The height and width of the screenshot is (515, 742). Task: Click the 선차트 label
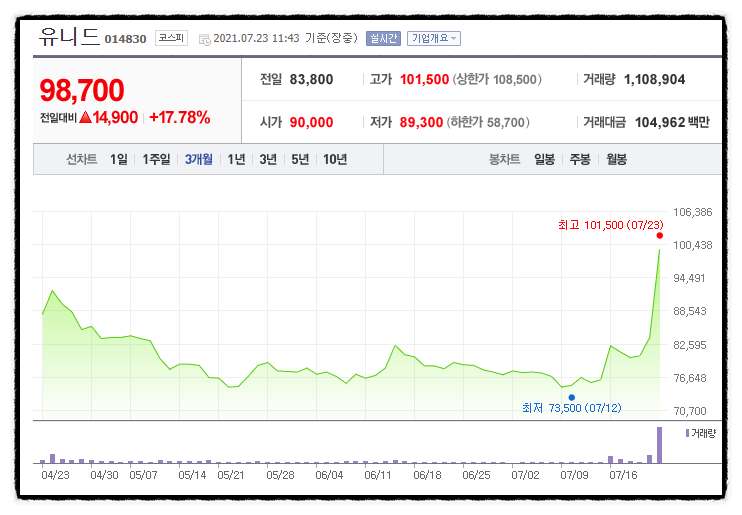pyautogui.click(x=81, y=160)
